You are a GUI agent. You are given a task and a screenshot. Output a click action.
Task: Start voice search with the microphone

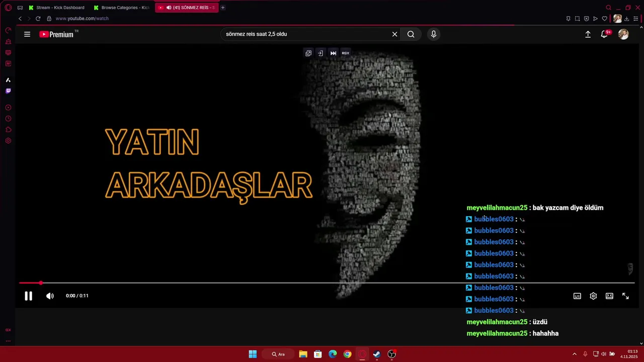(434, 34)
